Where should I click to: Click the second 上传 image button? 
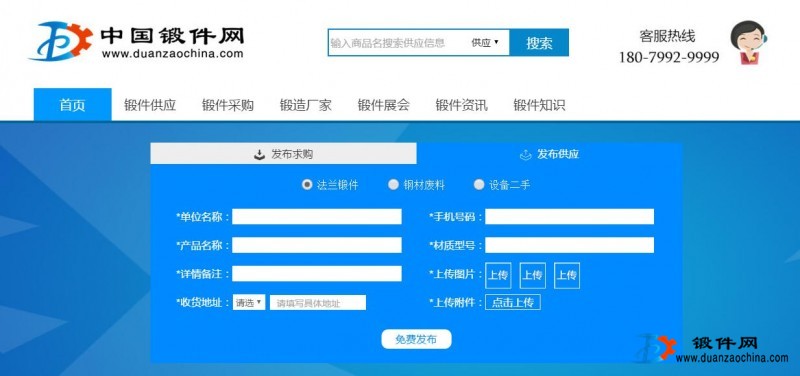[x=533, y=275]
